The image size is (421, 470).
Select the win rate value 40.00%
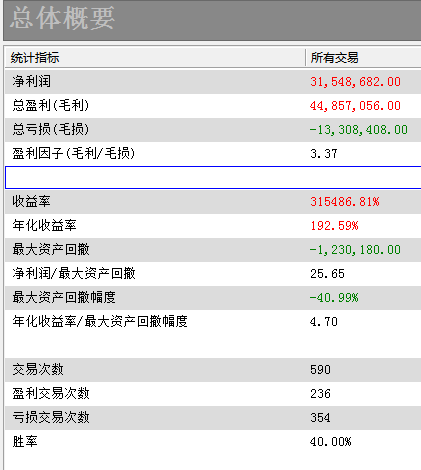pyautogui.click(x=331, y=442)
